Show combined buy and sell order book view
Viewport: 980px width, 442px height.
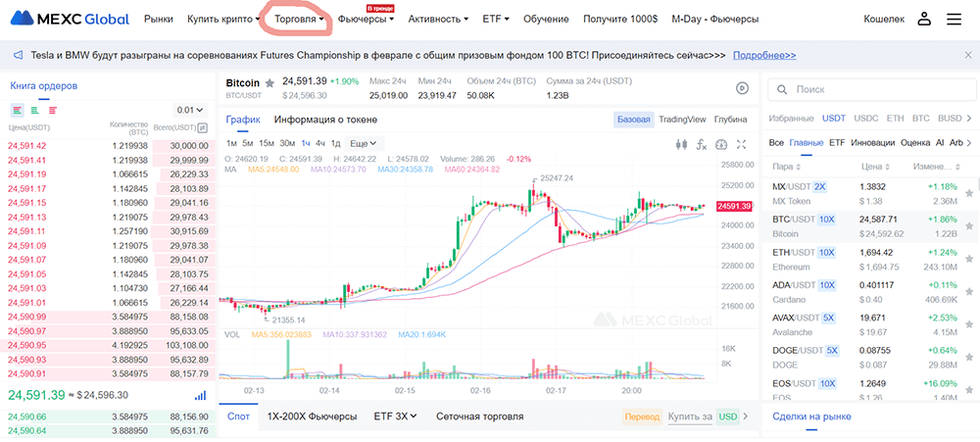click(18, 110)
